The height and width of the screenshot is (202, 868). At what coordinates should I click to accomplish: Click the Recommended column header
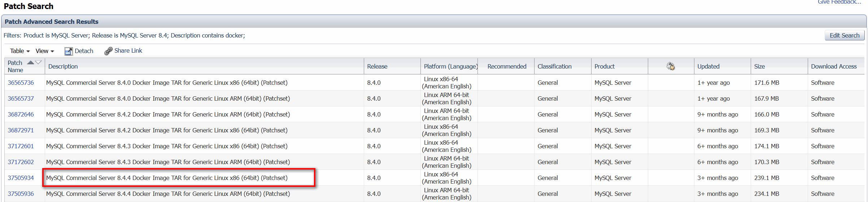[506, 66]
